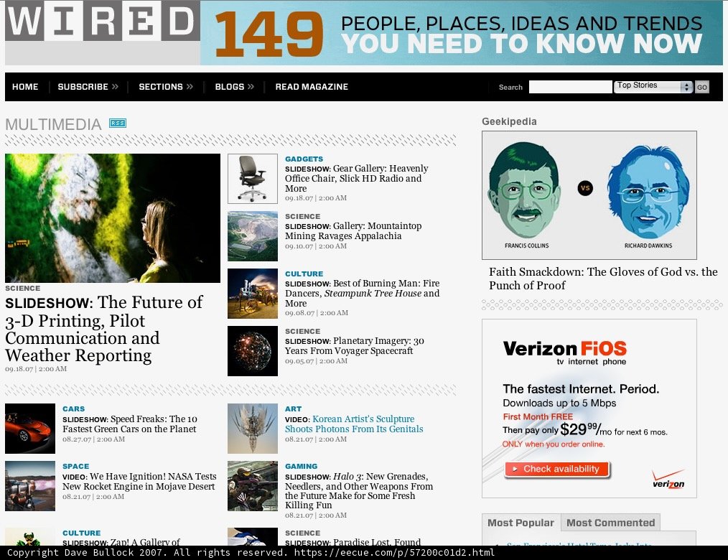The height and width of the screenshot is (560, 728).
Task: Click the office chair thumbnail
Action: (x=253, y=179)
